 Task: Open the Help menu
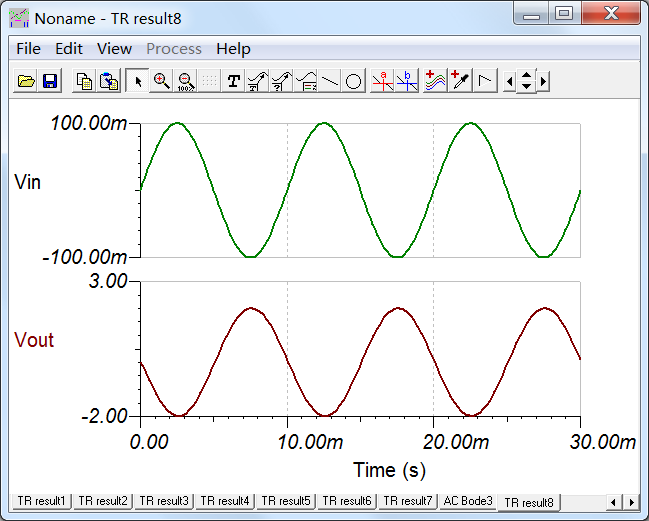click(x=233, y=49)
